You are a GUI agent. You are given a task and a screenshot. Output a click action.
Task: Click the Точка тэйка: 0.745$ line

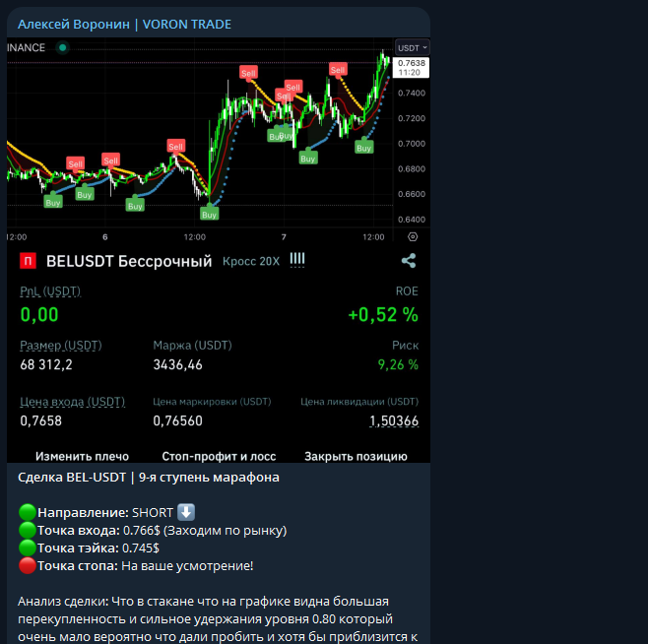89,548
